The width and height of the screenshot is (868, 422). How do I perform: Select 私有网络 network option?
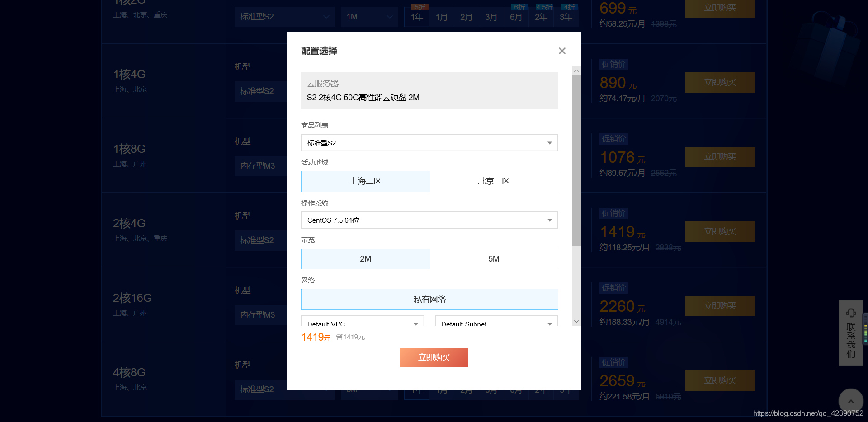coord(429,300)
